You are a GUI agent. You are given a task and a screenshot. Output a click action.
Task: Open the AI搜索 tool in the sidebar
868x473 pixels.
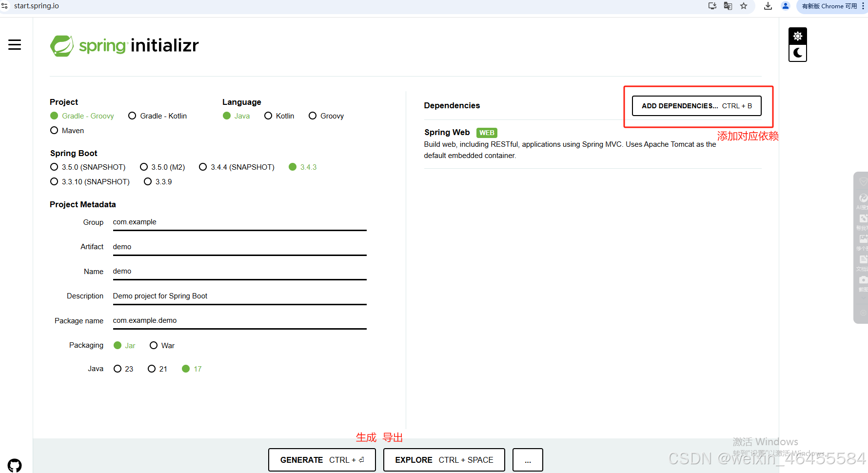click(x=862, y=198)
